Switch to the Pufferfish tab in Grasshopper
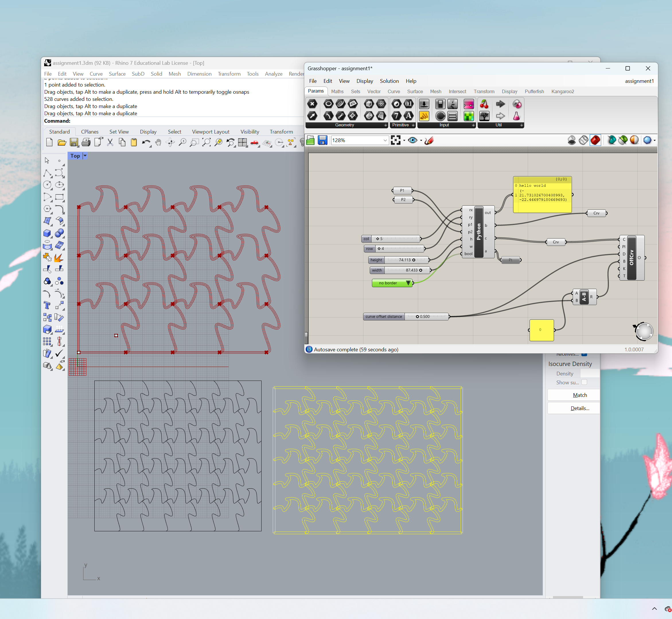The height and width of the screenshot is (619, 672). pyautogui.click(x=534, y=91)
